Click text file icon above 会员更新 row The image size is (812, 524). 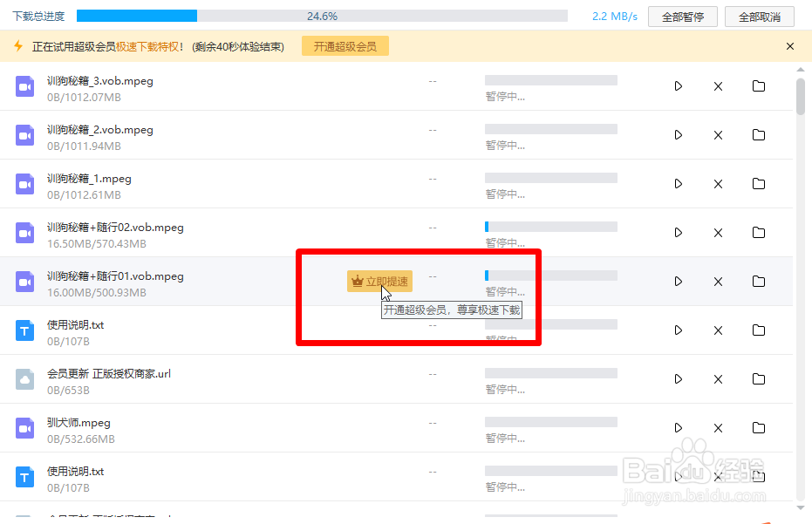[x=24, y=330]
